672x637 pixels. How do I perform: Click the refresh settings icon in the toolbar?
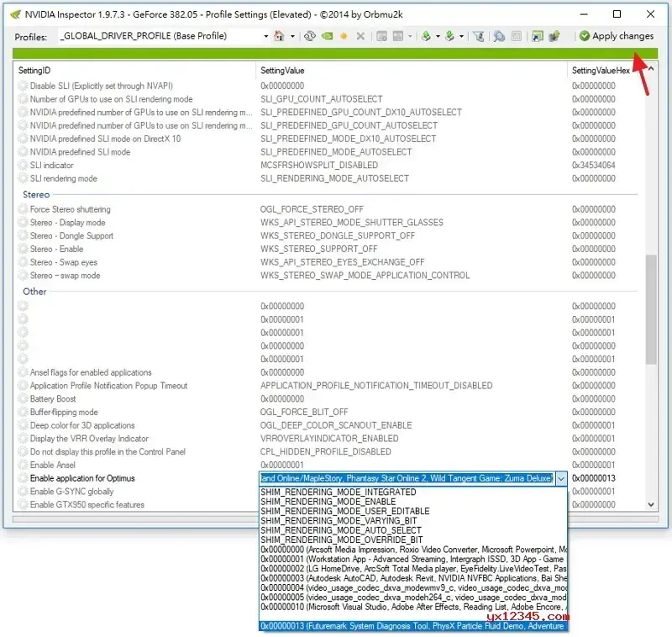coord(309,36)
